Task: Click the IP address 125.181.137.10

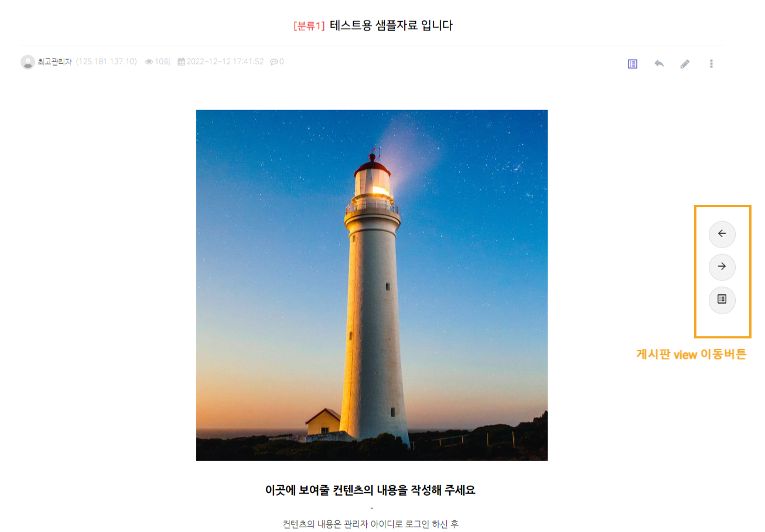Action: pyautogui.click(x=106, y=61)
